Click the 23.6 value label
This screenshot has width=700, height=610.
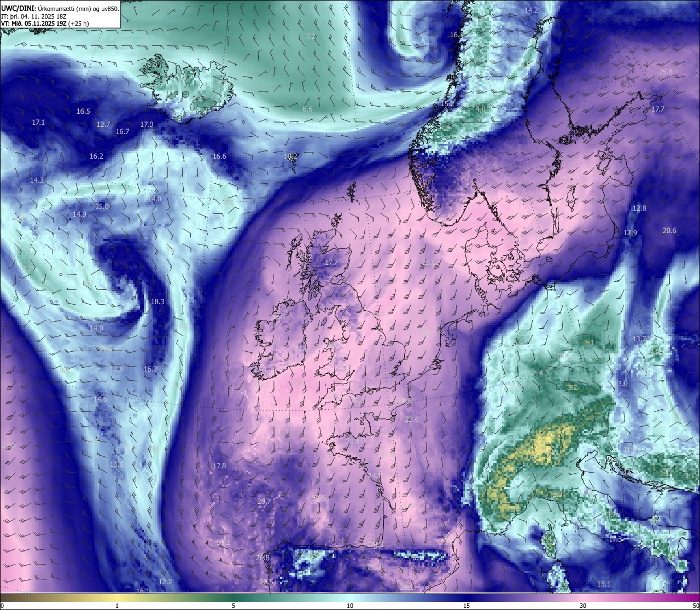tap(412, 420)
